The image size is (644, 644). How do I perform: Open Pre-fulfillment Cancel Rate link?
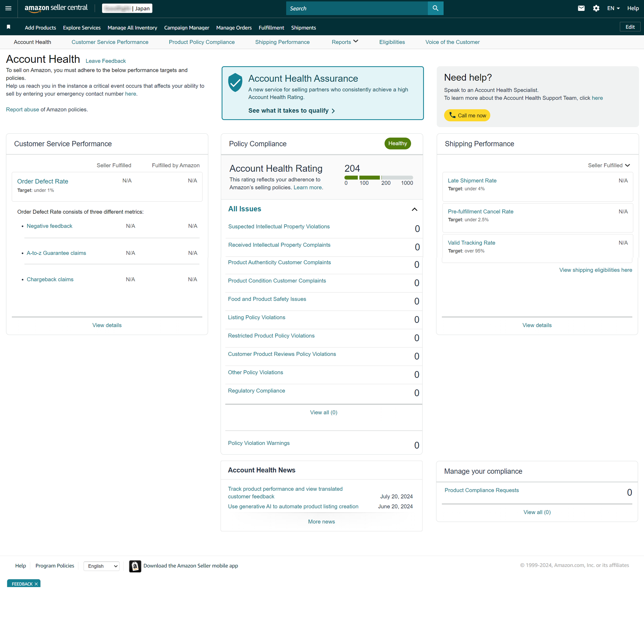pos(480,212)
